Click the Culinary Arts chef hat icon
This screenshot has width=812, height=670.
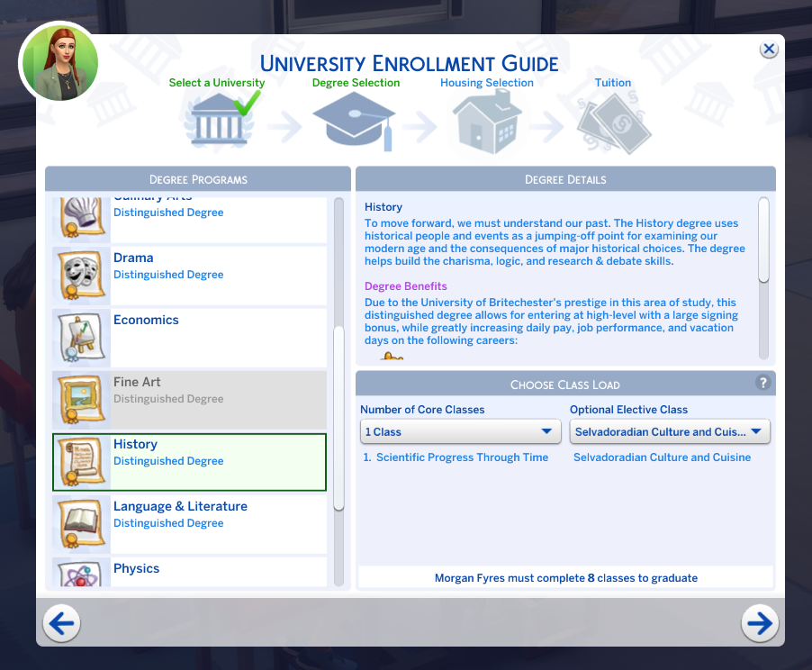click(x=82, y=219)
